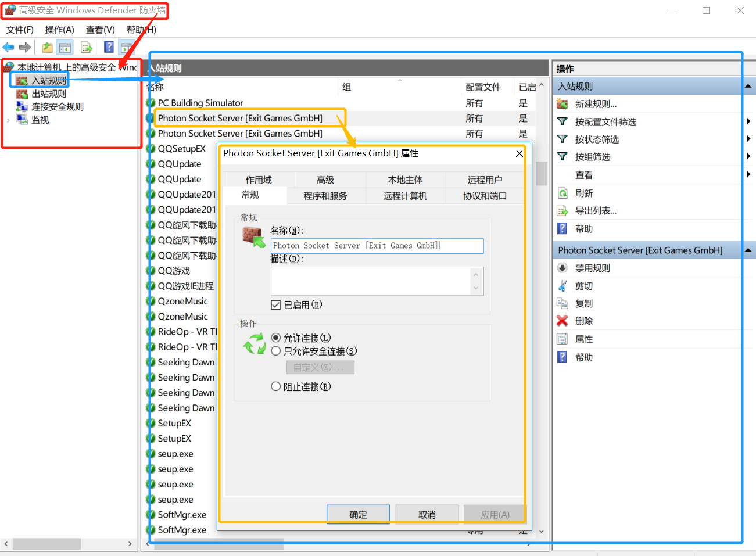Click the blue question mark toolbar icon

[x=109, y=48]
